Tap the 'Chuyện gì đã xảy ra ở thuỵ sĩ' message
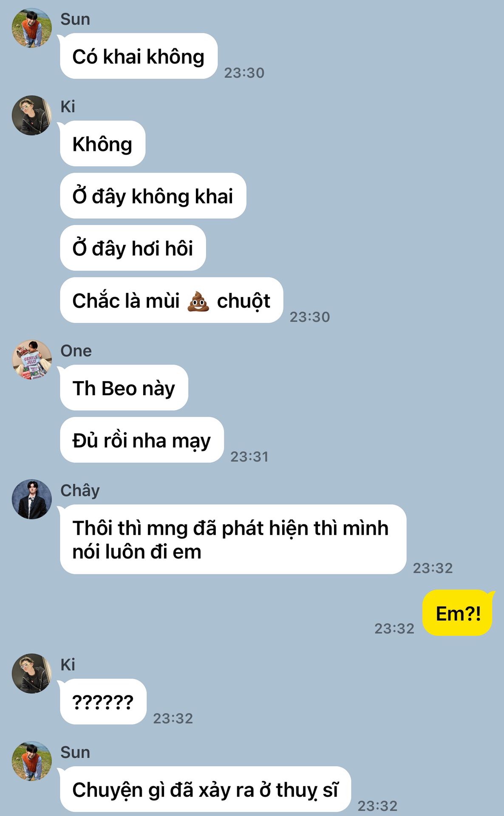504x816 pixels. [x=205, y=789]
